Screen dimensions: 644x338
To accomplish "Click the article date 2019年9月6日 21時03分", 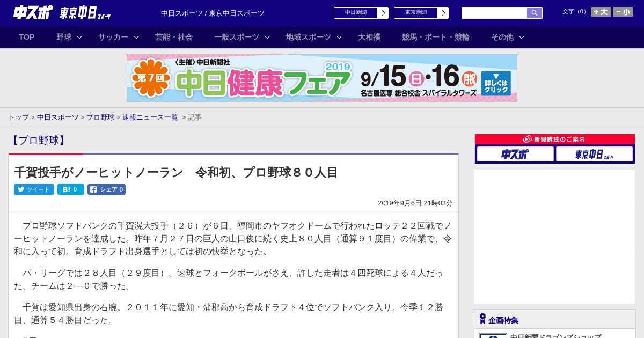I will (x=415, y=203).
